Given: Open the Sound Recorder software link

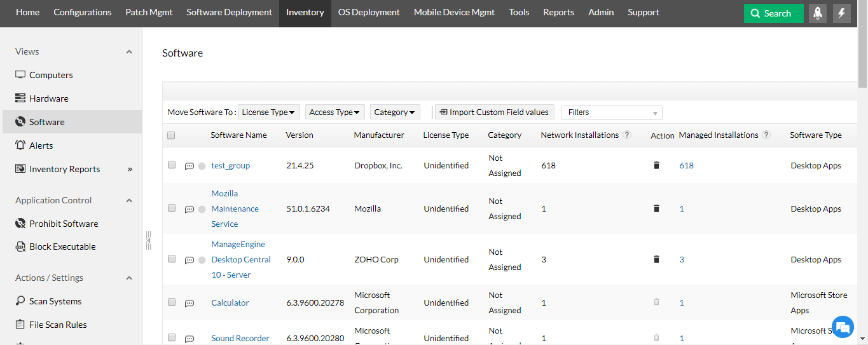Looking at the screenshot, I should pyautogui.click(x=240, y=338).
